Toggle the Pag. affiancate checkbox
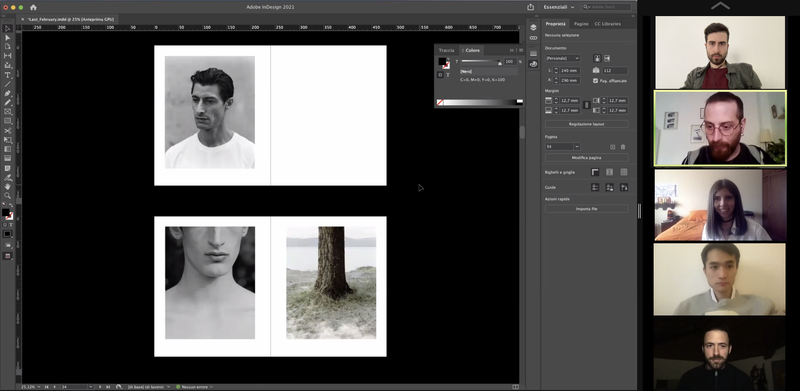The image size is (800, 391). pos(595,81)
